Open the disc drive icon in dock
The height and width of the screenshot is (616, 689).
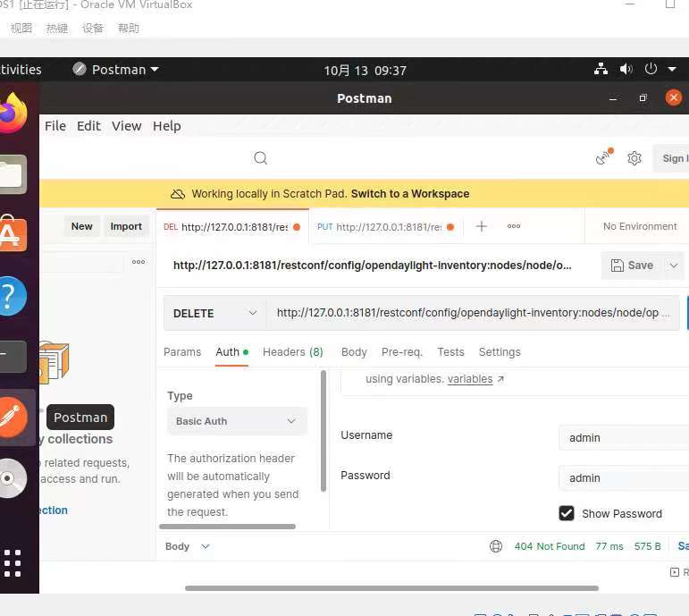(x=12, y=478)
